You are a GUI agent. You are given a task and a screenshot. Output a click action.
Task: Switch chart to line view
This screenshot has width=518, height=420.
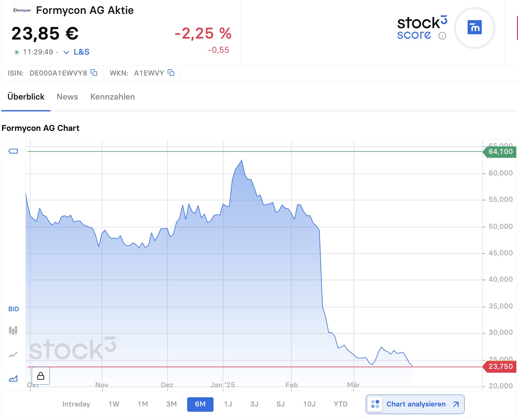[13, 355]
